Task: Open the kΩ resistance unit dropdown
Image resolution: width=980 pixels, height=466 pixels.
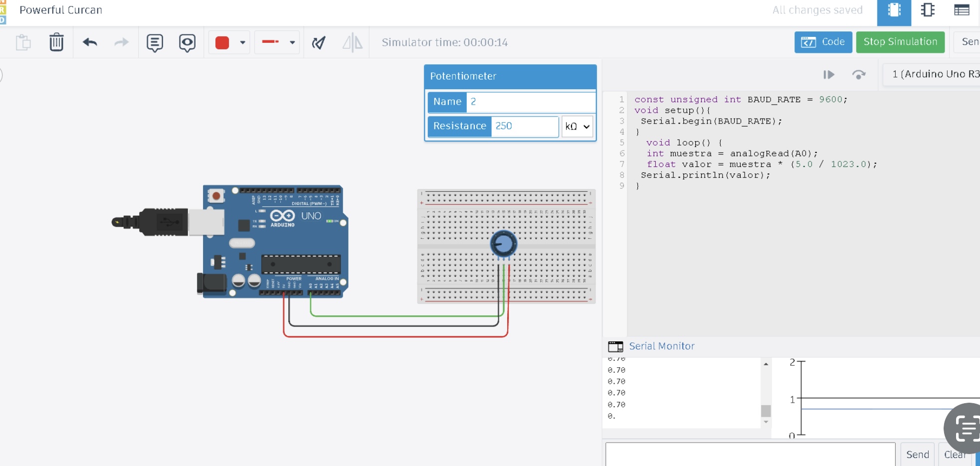Action: pyautogui.click(x=577, y=127)
